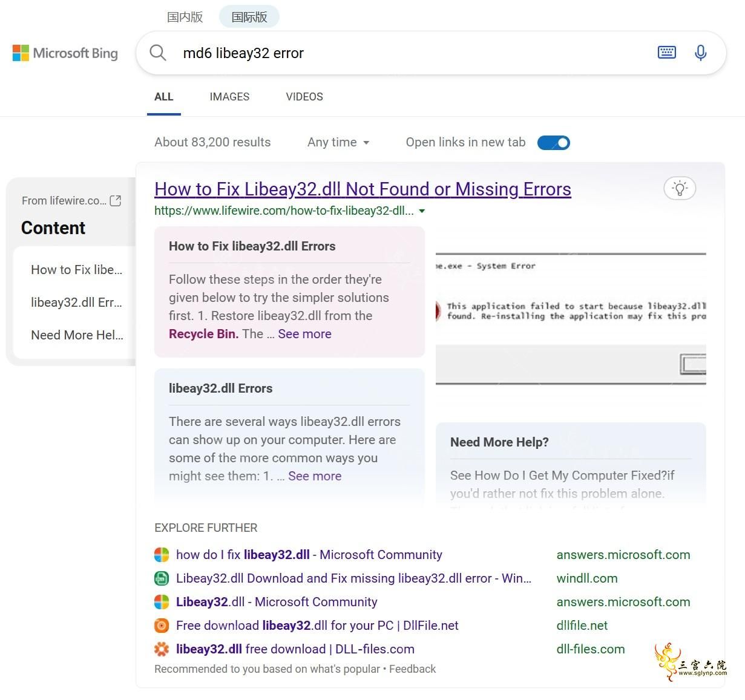Select 'Need More Hel...' in Content sidebar
Screen dimensions: 745x700
click(x=77, y=335)
